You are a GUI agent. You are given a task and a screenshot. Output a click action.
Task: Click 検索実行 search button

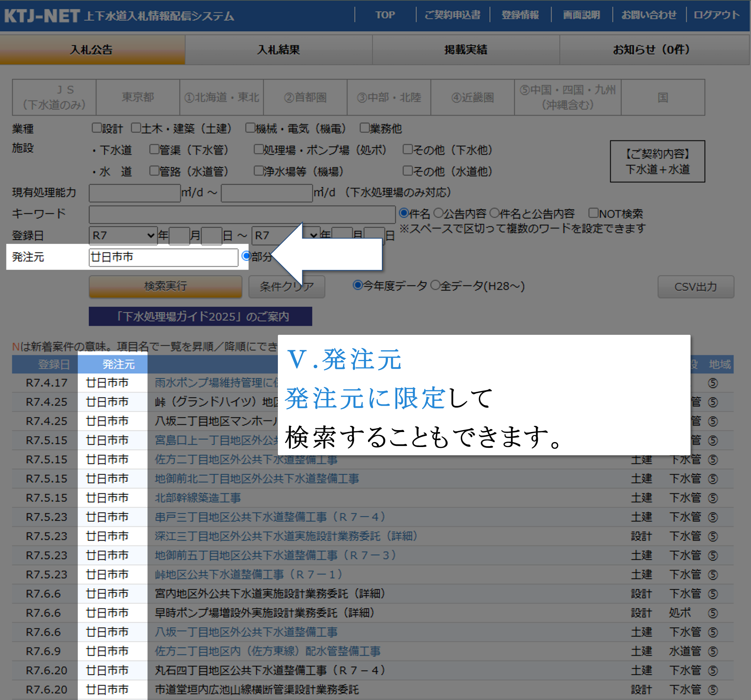tap(165, 286)
